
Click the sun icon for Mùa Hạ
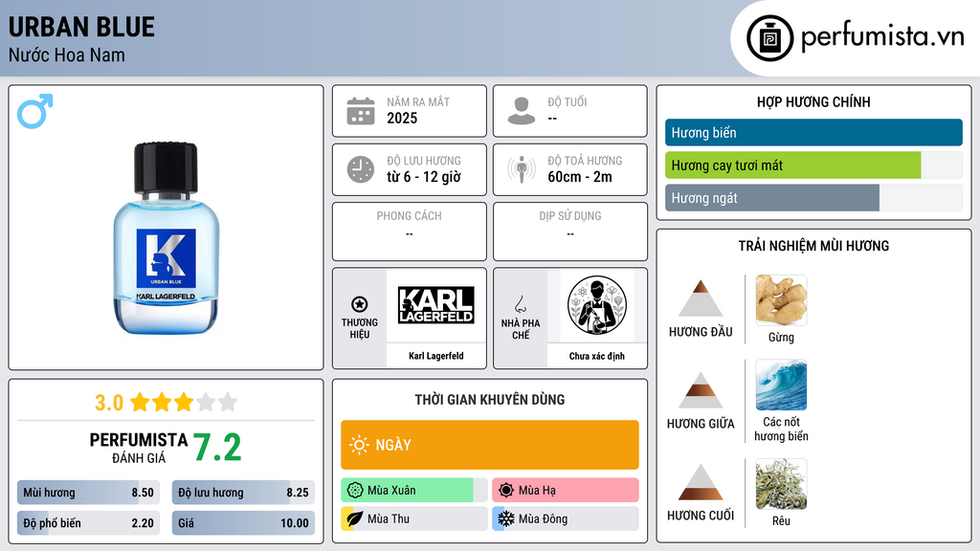[506, 491]
